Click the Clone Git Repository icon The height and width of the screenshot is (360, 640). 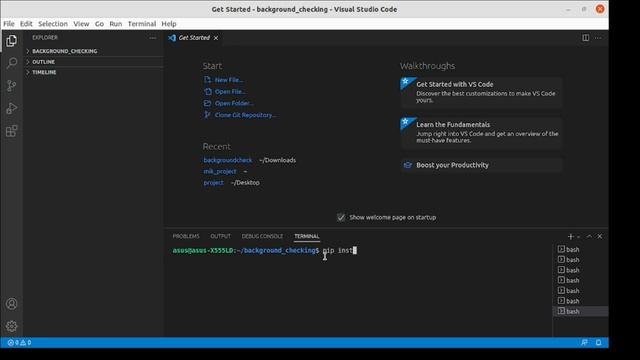point(207,115)
